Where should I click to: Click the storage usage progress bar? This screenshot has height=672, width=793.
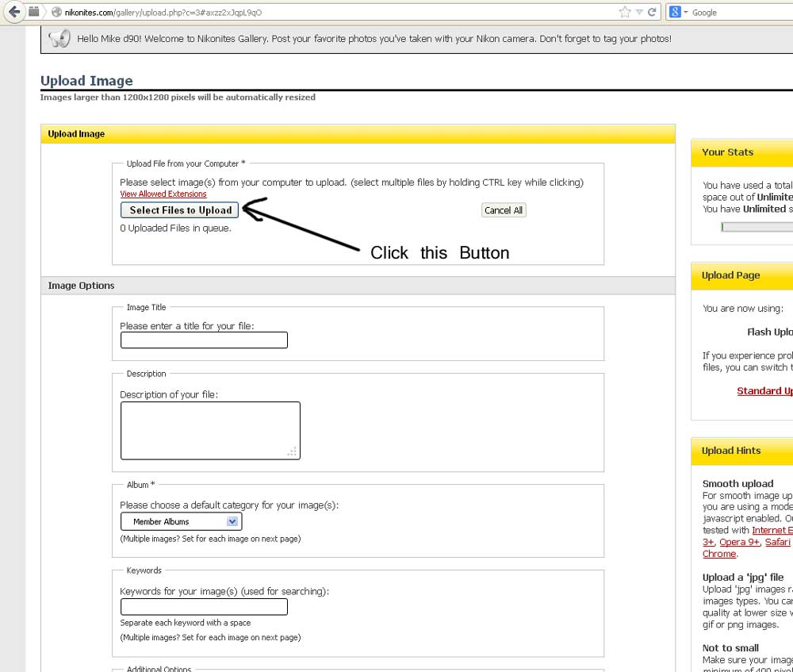pyautogui.click(x=757, y=227)
